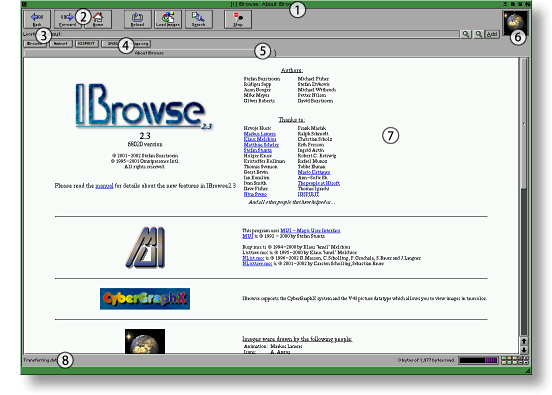
Task: Open the Mario Cattaneo link
Action: [314, 172]
